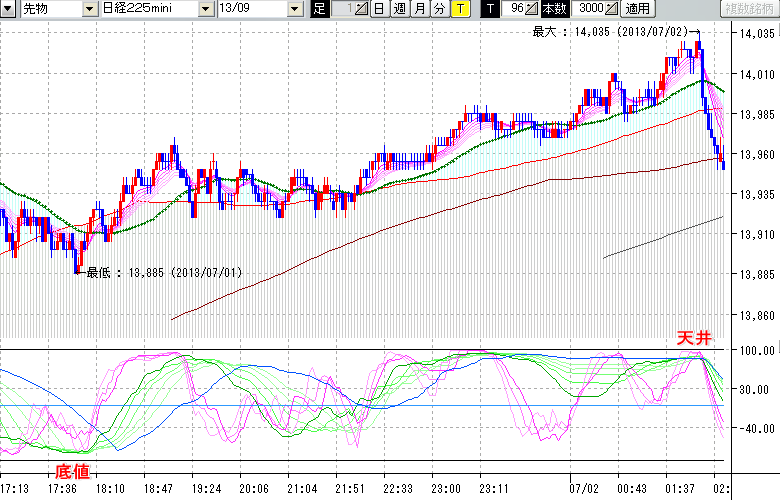Screen dimensions: 780x500
Task: Click the stepper next to T value 96
Action: point(533,9)
